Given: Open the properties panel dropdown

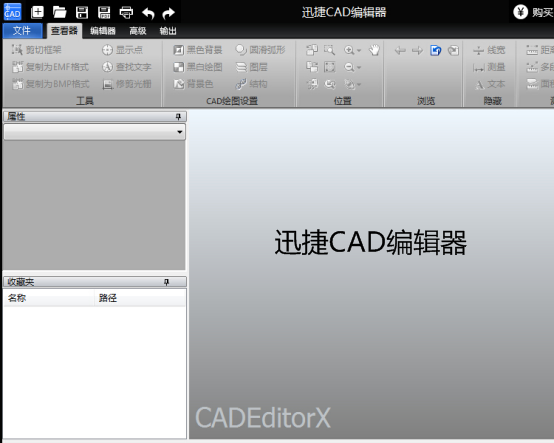Looking at the screenshot, I should [x=179, y=132].
